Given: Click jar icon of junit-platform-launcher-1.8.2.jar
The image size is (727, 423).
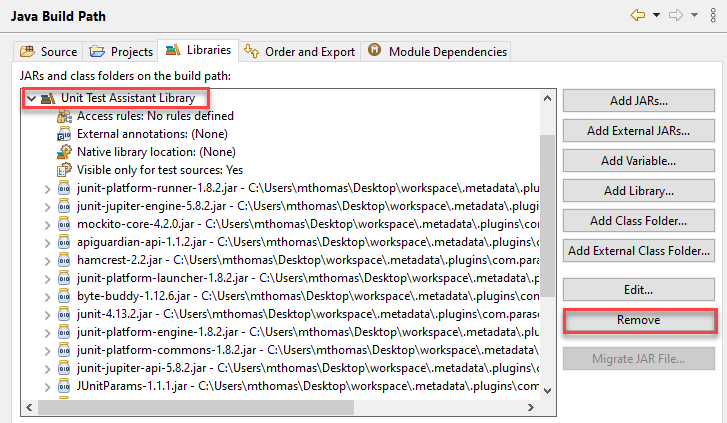Looking at the screenshot, I should (x=64, y=278).
